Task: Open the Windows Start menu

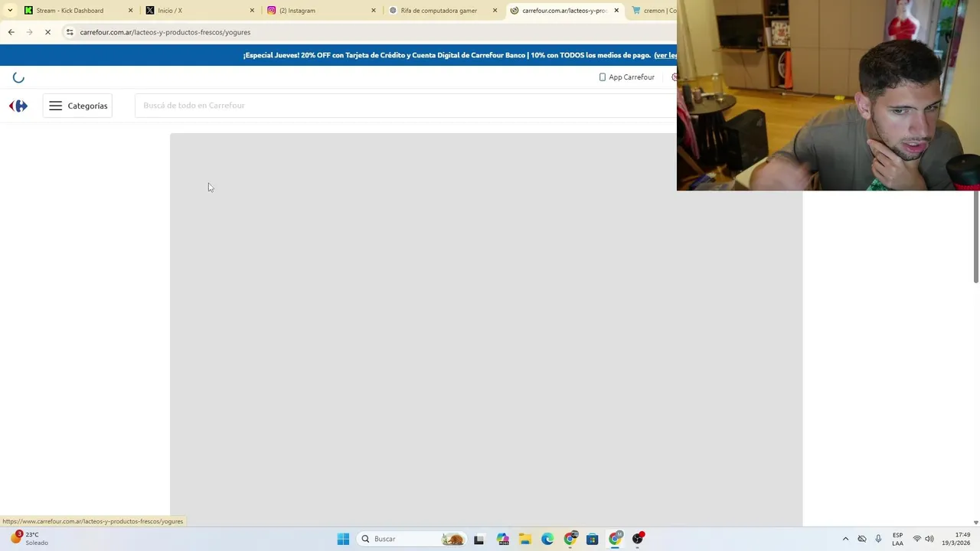Action: click(343, 539)
